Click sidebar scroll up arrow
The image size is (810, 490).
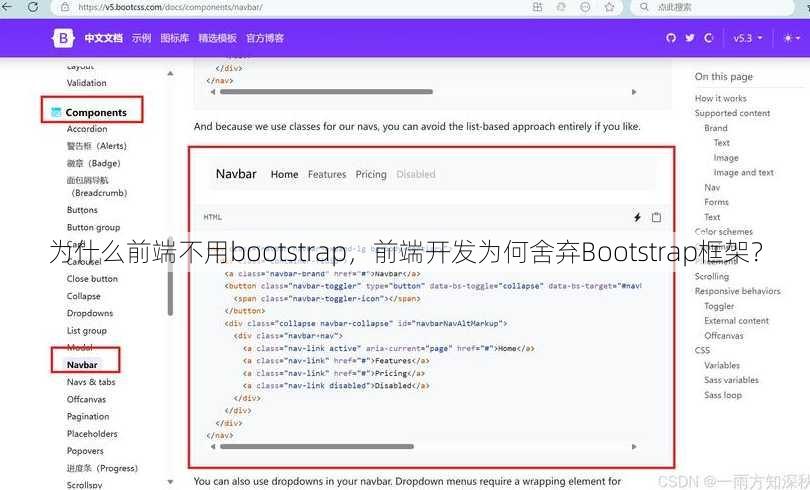click(170, 74)
